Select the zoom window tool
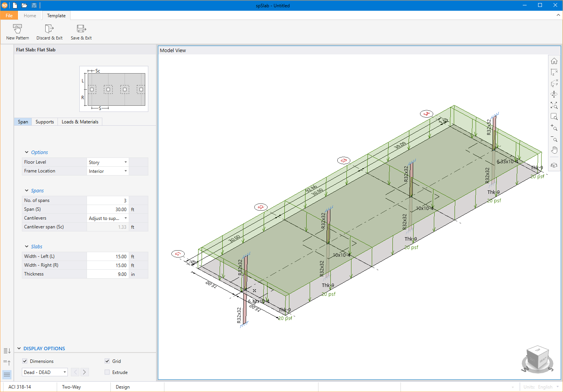This screenshot has height=392, width=563. pyautogui.click(x=554, y=116)
